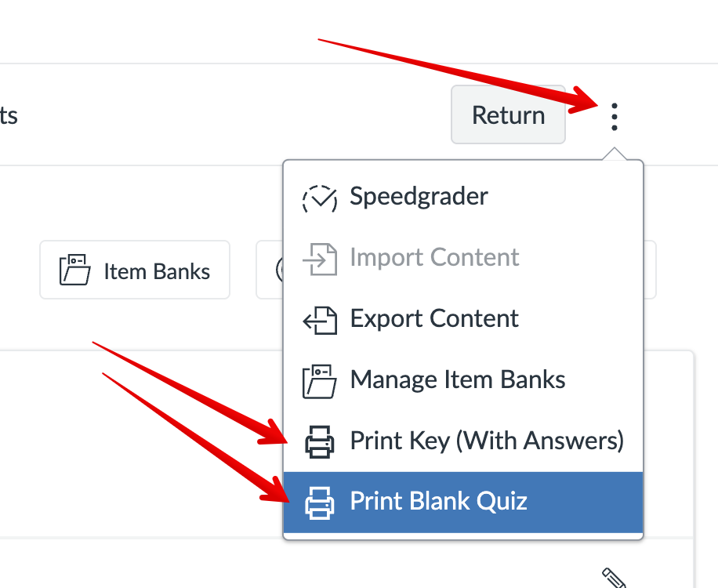Screen dimensions: 718x588
Task: Select the Import Content menu entry
Action: [434, 257]
